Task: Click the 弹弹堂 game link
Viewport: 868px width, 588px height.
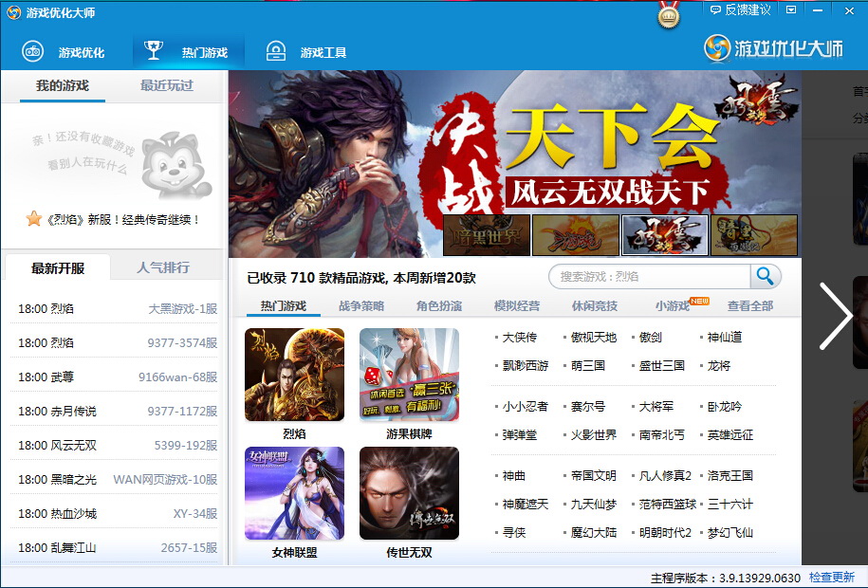Action: coord(519,434)
